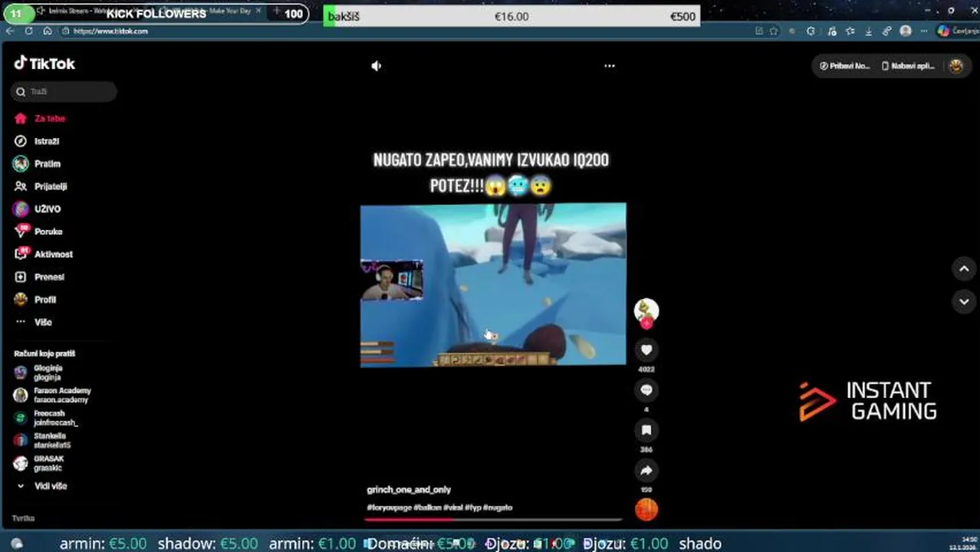Mute the video with the speaker icon
The height and width of the screenshot is (552, 980).
tap(376, 66)
